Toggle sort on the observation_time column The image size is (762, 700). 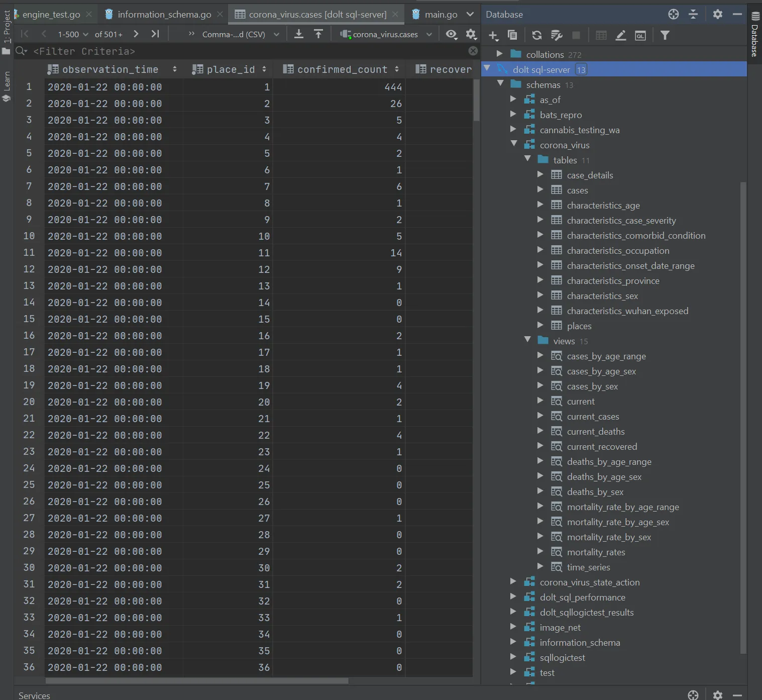[174, 69]
